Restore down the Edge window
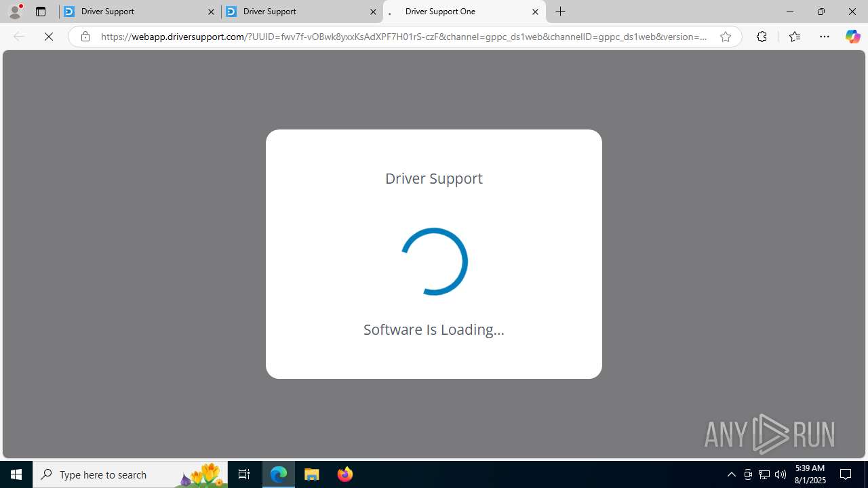Image resolution: width=868 pixels, height=488 pixels. (821, 12)
